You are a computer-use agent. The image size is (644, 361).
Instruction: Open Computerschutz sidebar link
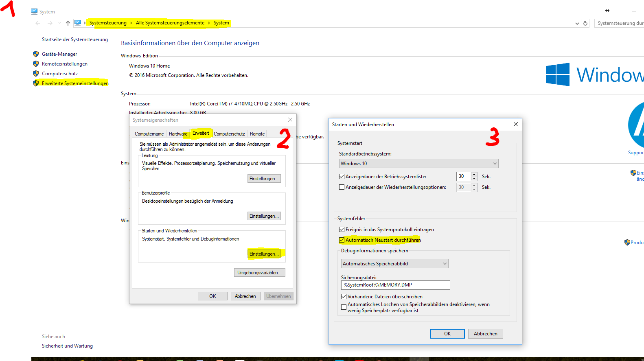pyautogui.click(x=60, y=74)
